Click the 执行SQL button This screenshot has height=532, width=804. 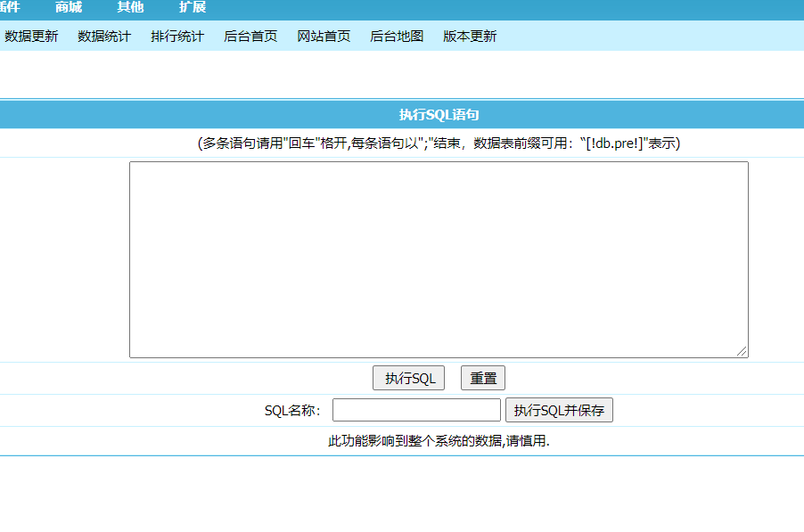(407, 377)
